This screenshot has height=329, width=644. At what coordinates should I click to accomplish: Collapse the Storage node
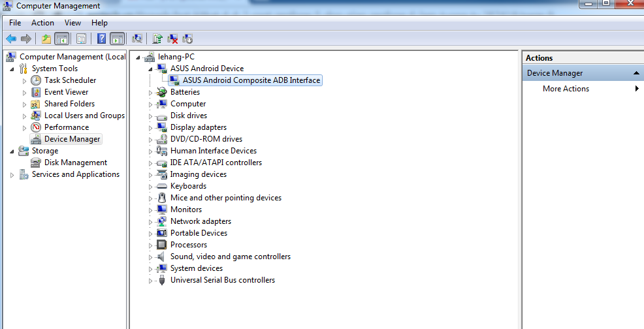[12, 151]
